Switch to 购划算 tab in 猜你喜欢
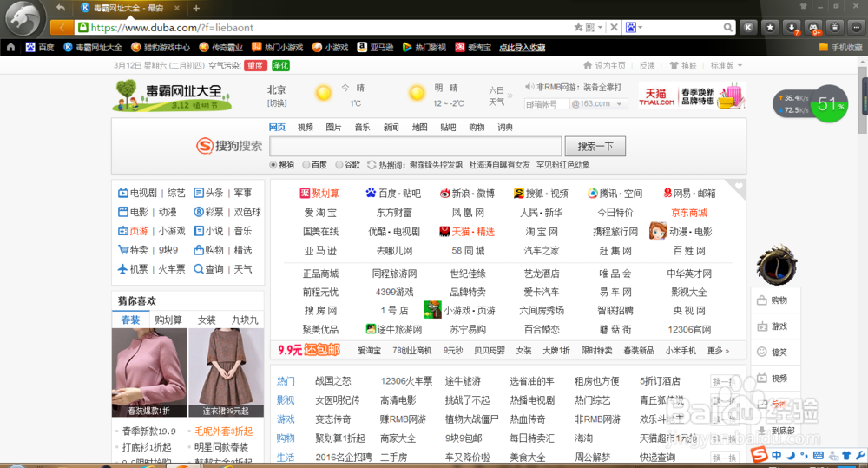 168,320
